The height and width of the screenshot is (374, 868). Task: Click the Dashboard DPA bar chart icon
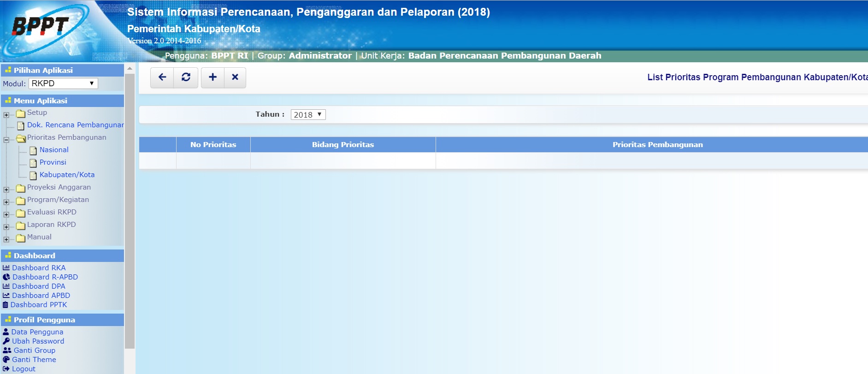6,286
